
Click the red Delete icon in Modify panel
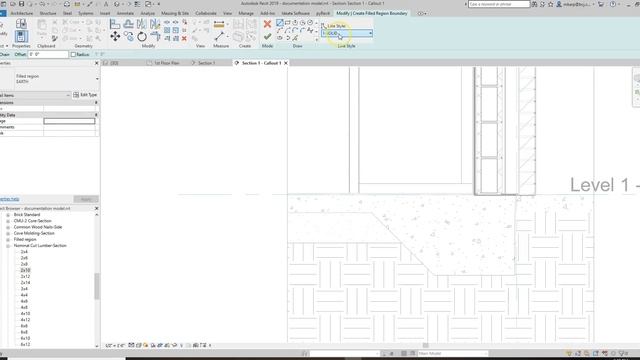(184, 38)
